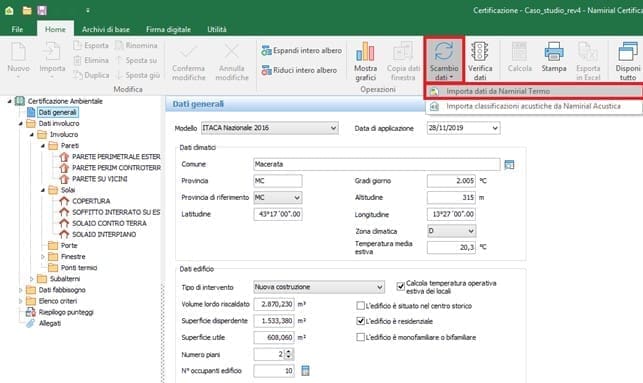Collapse the Pareti folder node
This screenshot has height=383, width=643.
pos(43,146)
